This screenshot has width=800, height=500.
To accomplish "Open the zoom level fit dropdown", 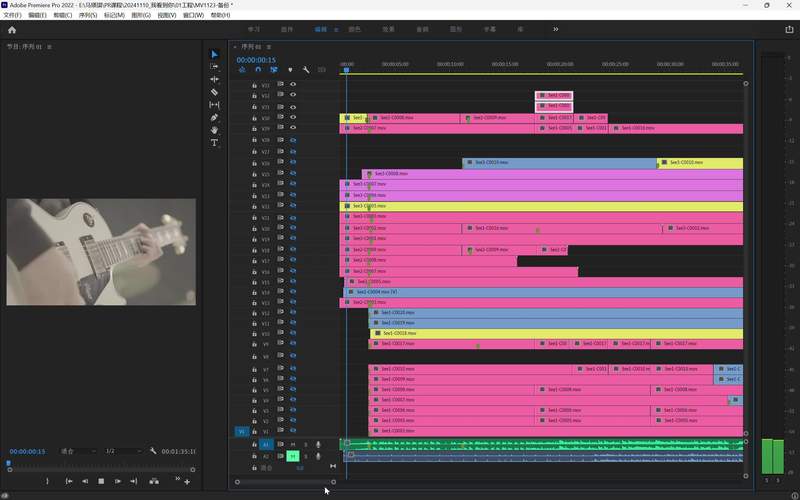I will click(x=78, y=451).
